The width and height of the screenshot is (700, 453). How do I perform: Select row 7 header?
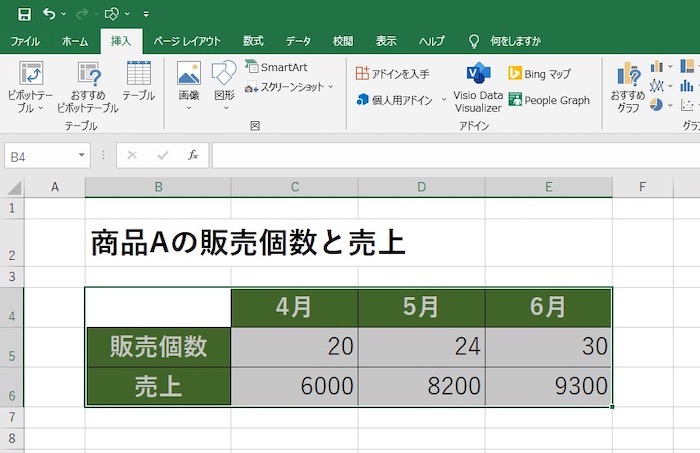(x=12, y=417)
